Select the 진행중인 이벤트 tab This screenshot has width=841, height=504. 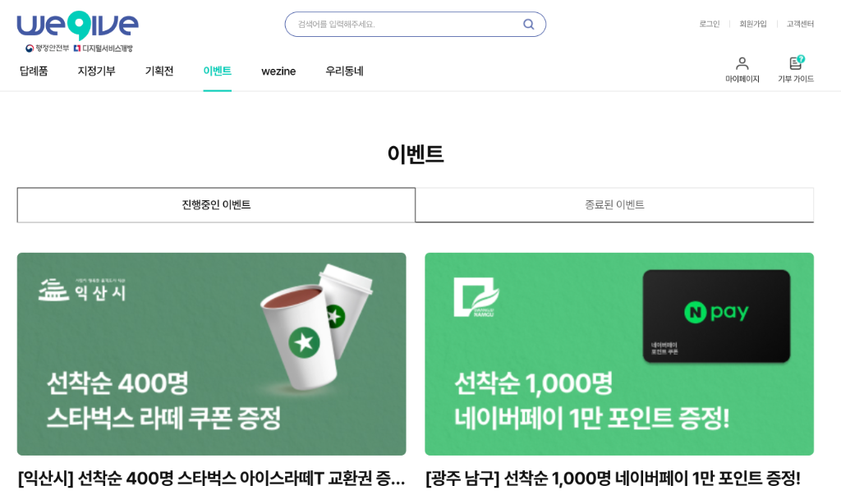[x=216, y=205]
